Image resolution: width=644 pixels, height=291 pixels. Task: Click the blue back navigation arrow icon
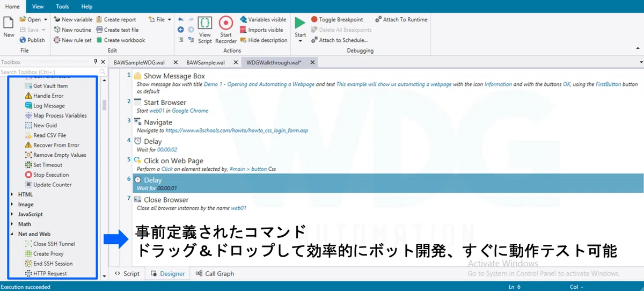pyautogui.click(x=181, y=30)
